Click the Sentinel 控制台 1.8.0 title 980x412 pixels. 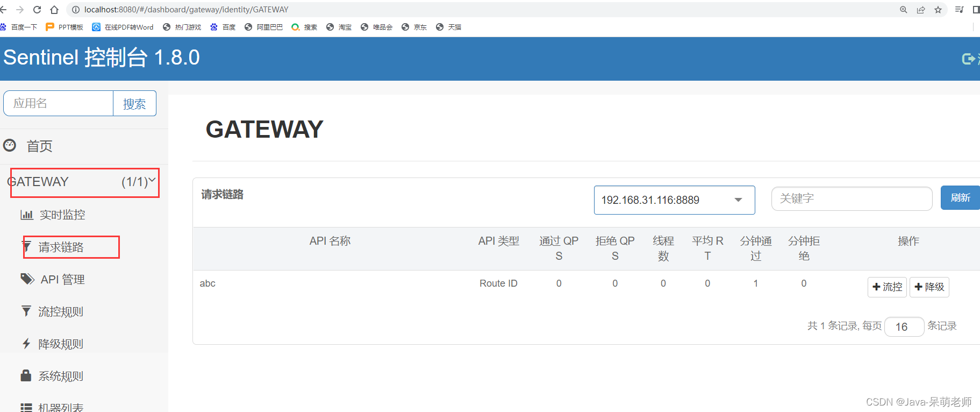click(x=102, y=58)
